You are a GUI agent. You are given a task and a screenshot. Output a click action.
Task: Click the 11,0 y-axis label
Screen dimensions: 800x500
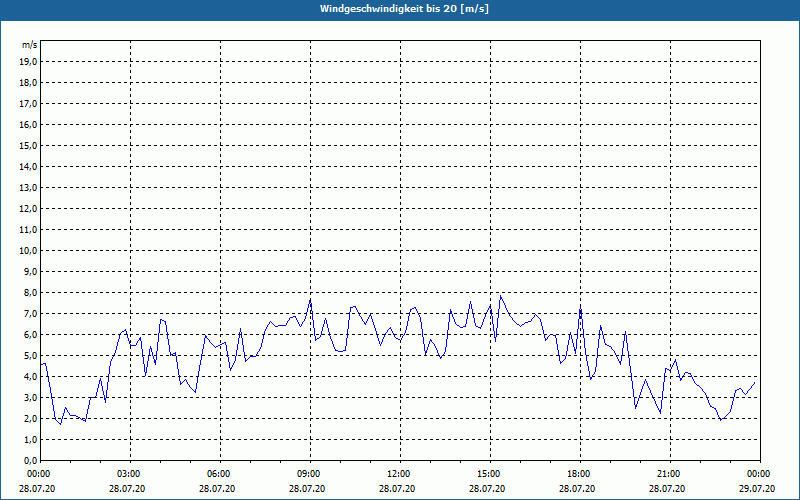(x=29, y=230)
